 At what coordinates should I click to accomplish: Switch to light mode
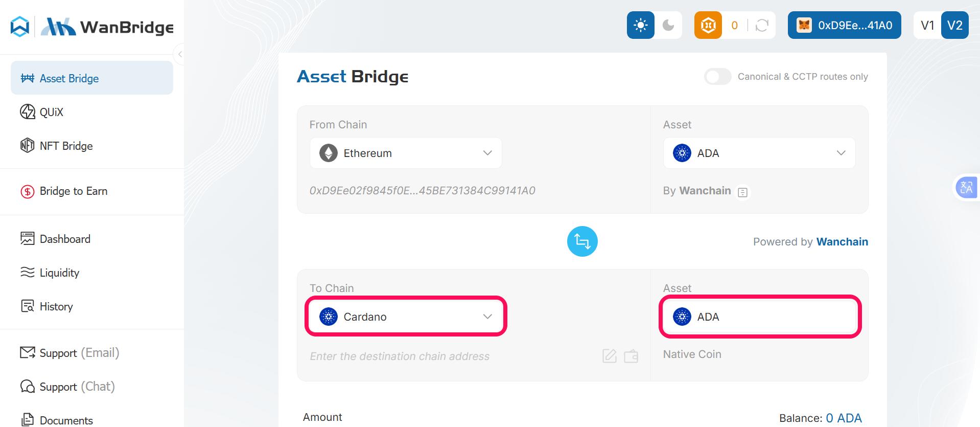coord(640,24)
